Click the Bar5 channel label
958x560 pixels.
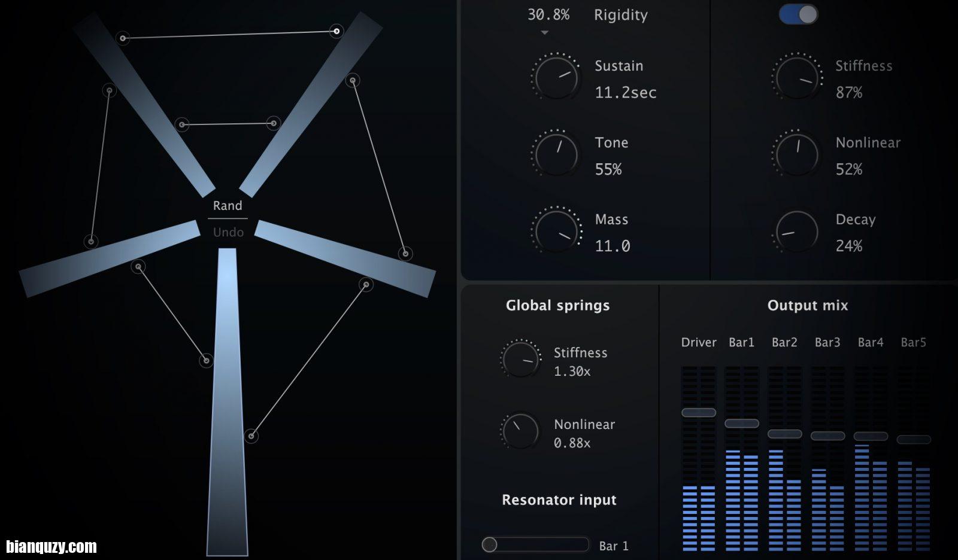tap(914, 342)
